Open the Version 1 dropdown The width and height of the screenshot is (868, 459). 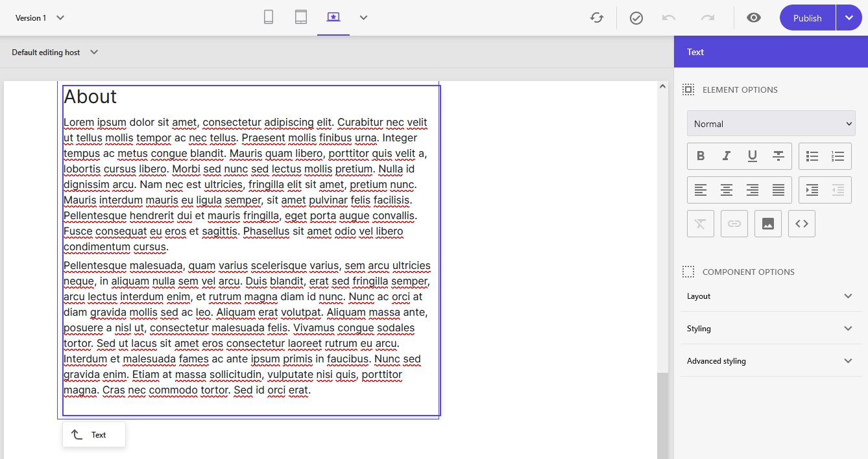40,18
